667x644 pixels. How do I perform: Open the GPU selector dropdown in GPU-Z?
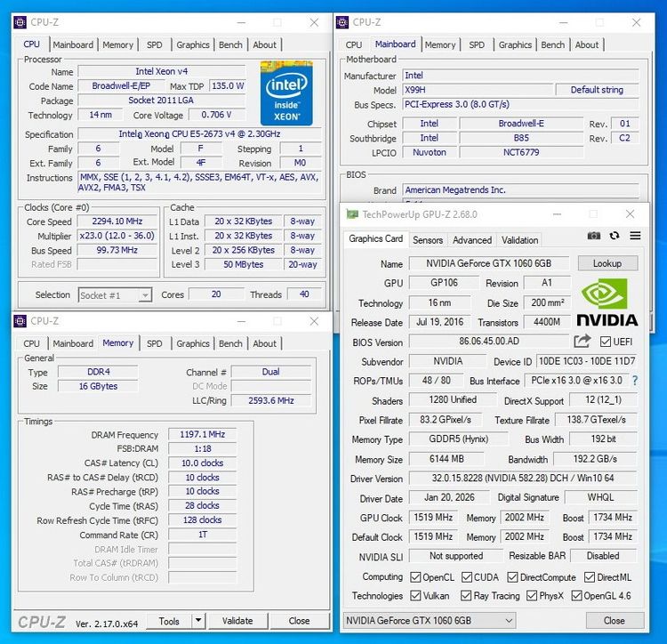(430, 621)
